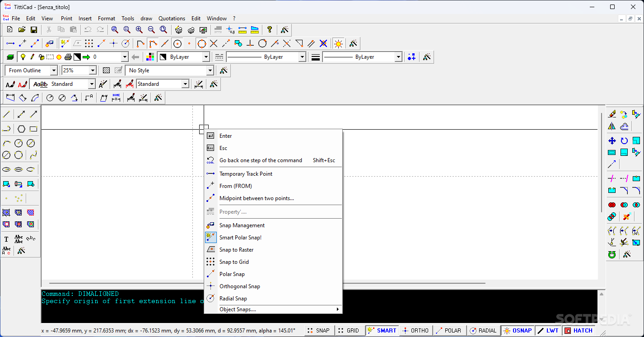Open the Quotations menu
644x337 pixels.
(x=172, y=19)
